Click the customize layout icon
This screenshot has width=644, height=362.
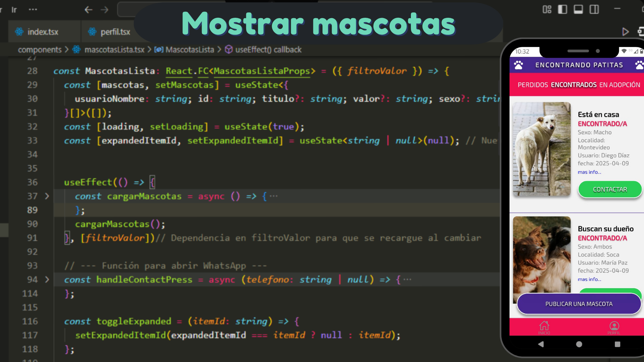point(547,9)
